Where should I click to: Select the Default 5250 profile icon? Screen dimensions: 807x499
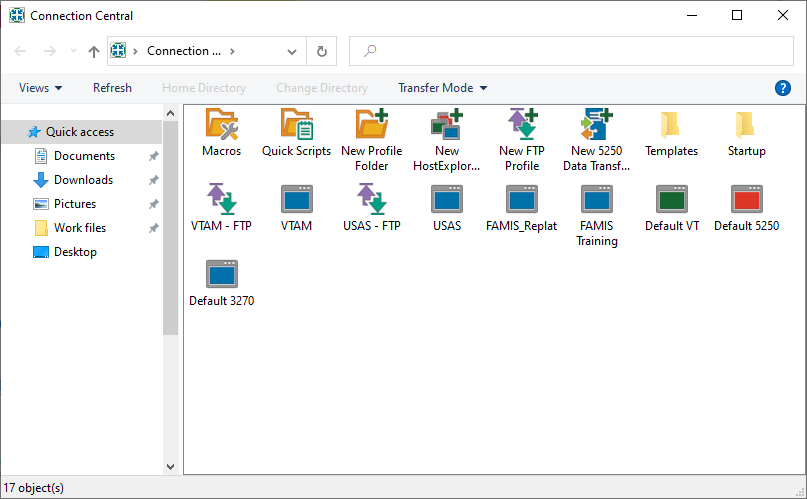(747, 199)
